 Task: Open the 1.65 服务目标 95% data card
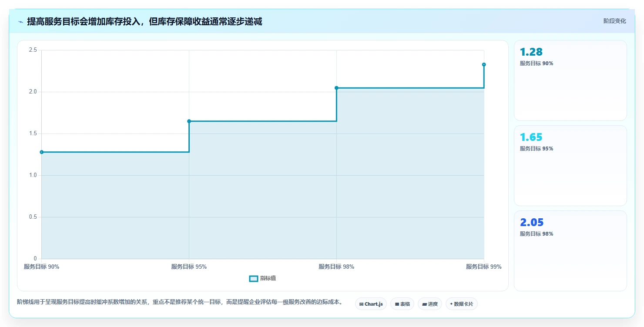click(570, 166)
